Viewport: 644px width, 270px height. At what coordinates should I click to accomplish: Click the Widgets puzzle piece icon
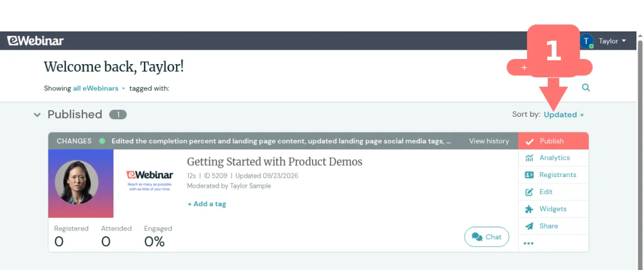coord(529,209)
